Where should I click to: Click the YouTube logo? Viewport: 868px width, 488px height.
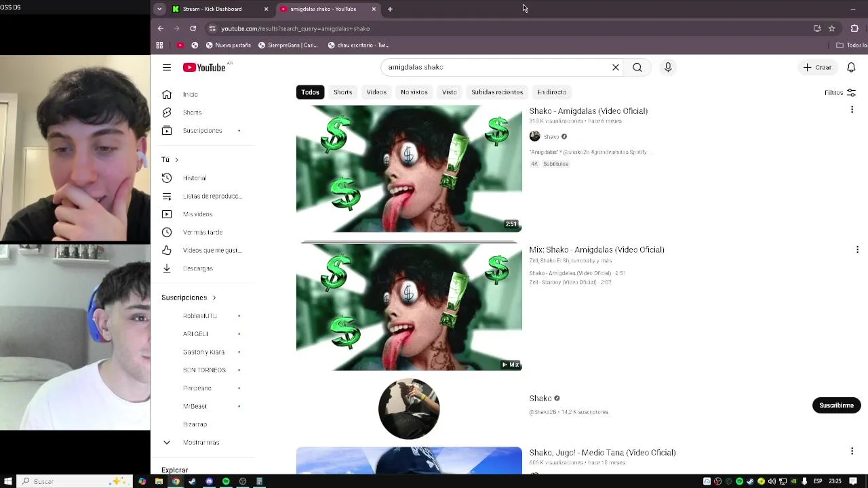204,67
